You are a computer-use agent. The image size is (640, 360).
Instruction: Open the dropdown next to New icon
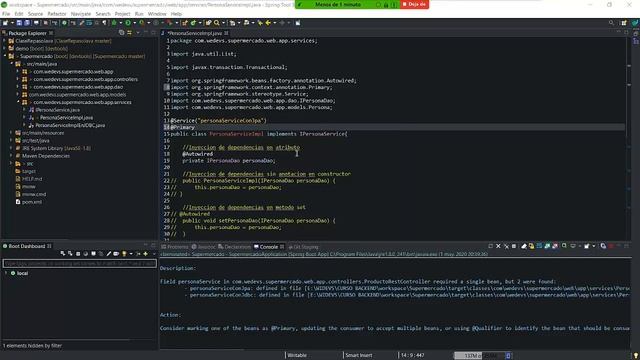[11, 23]
